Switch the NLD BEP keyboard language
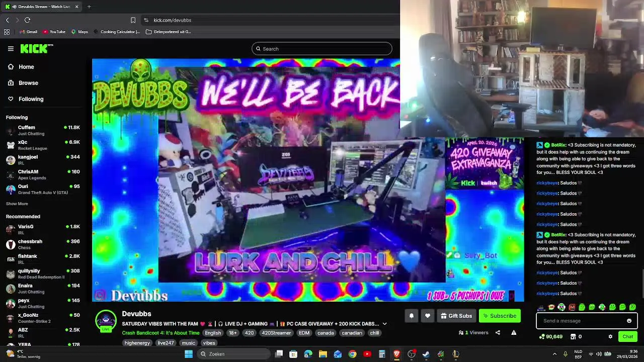The width and height of the screenshot is (644, 362). point(578,354)
